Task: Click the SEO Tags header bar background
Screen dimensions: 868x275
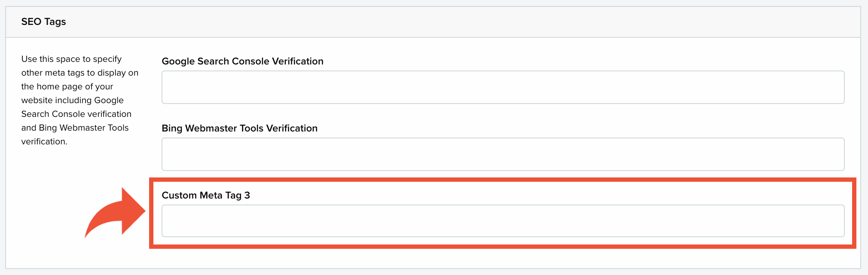Action: point(433,22)
